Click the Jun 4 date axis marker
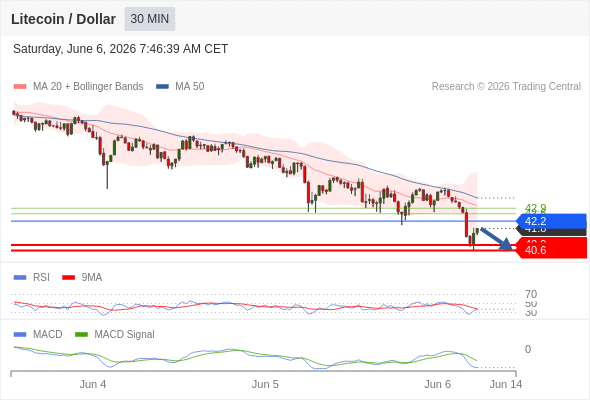Viewport: 590px width, 400px height. tap(93, 384)
